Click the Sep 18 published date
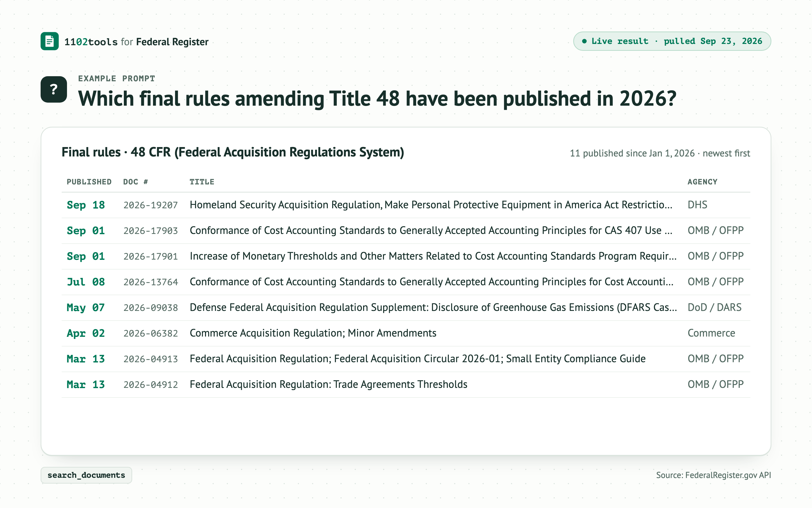812x508 pixels. click(x=86, y=205)
